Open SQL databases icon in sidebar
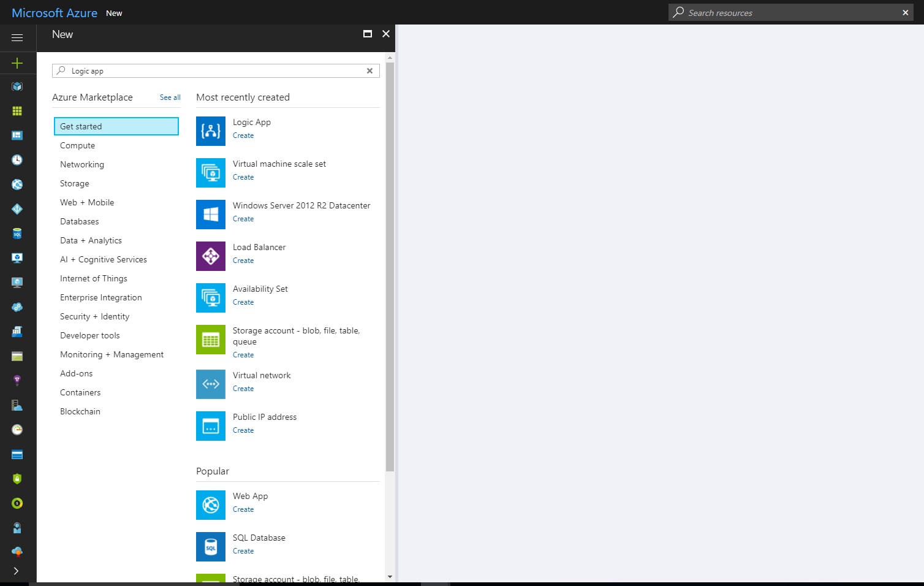The width and height of the screenshot is (924, 586). point(17,234)
